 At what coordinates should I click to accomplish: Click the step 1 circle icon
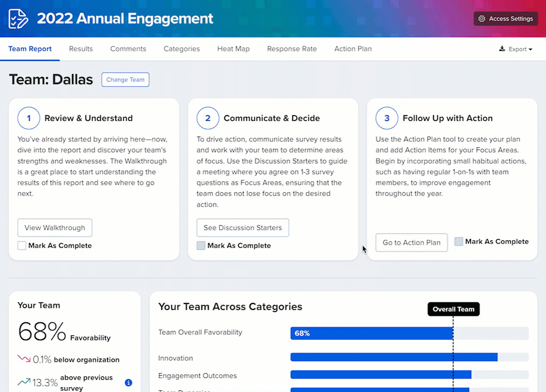[29, 118]
